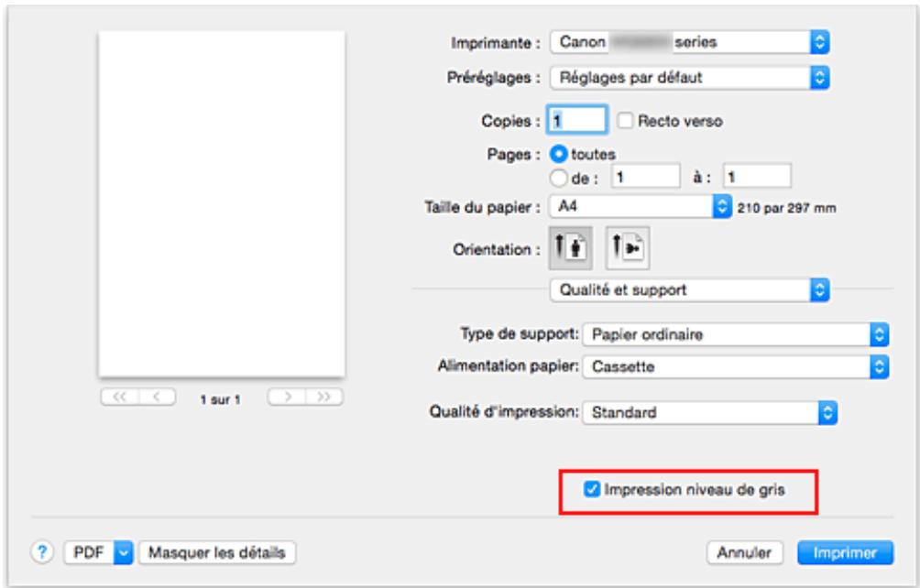Uncheck Impression niveau de gris

(x=592, y=489)
